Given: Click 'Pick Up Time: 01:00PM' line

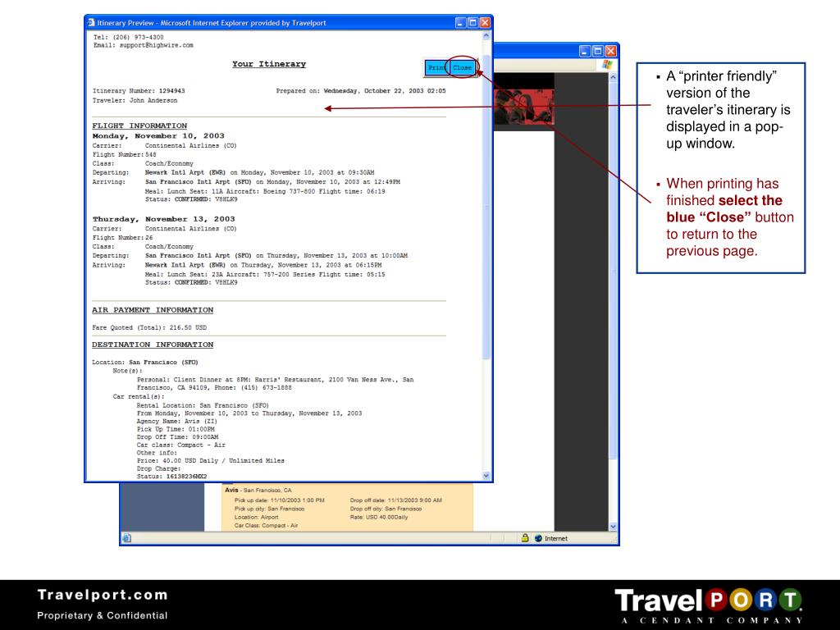Looking at the screenshot, I should coord(176,429).
